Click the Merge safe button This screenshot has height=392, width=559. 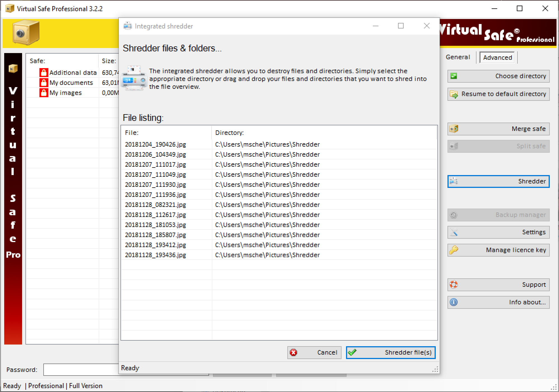(x=498, y=129)
